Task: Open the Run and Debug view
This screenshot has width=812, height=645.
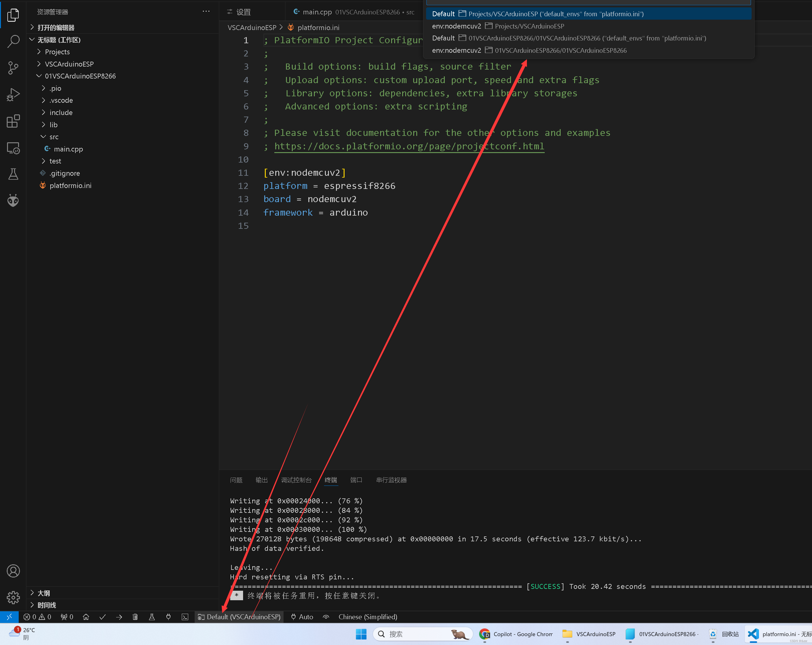Action: tap(13, 94)
